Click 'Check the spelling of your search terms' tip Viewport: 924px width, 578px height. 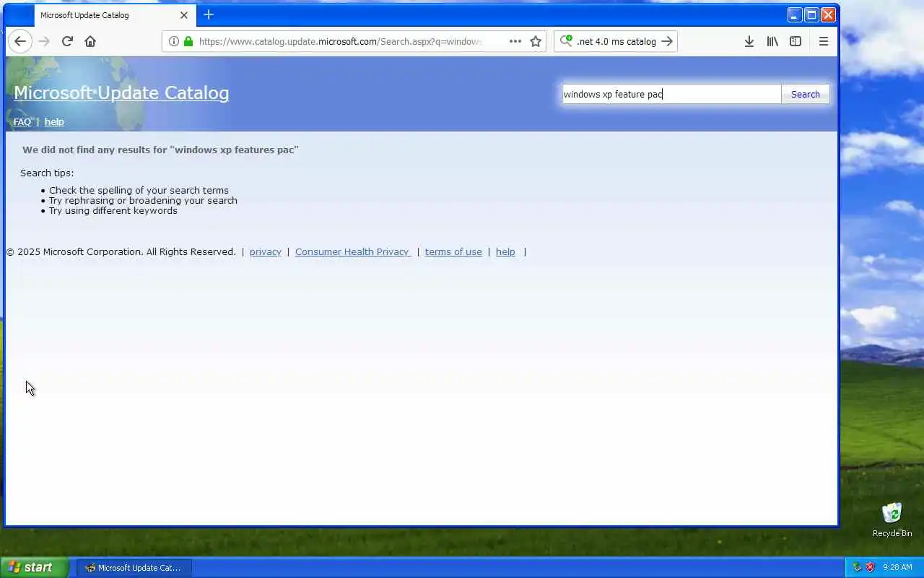pos(139,190)
